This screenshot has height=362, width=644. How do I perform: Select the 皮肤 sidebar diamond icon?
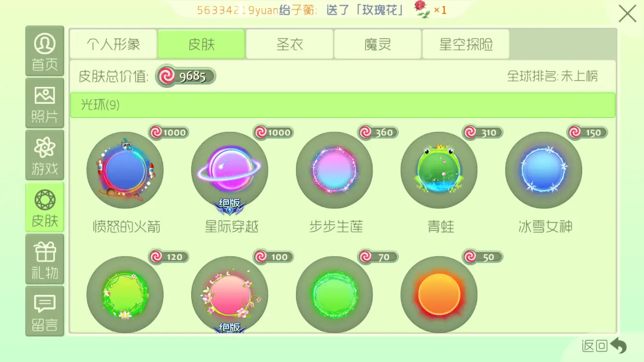[44, 208]
